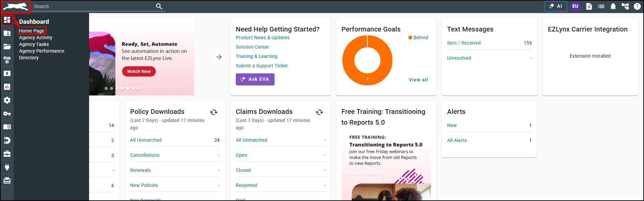Screen dimensions: 644x201
Task: Click the new document plus icon
Action: click(x=589, y=6)
